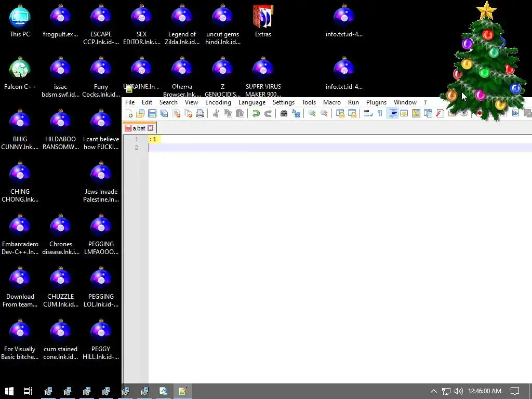Click the run macro multiple times icon
The height and width of the screenshot is (399, 532).
515,113
